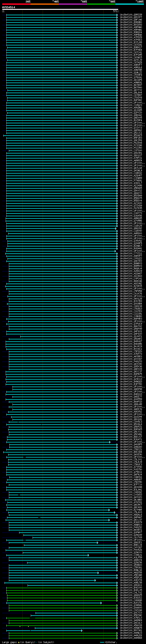Open hit UniRef100_Q9M339
The width and height of the screenshot is (146, 644).
[x=131, y=15]
